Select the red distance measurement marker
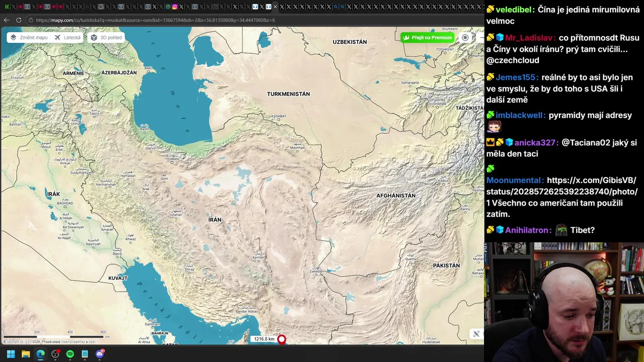This screenshot has height=362, width=644. 282,339
